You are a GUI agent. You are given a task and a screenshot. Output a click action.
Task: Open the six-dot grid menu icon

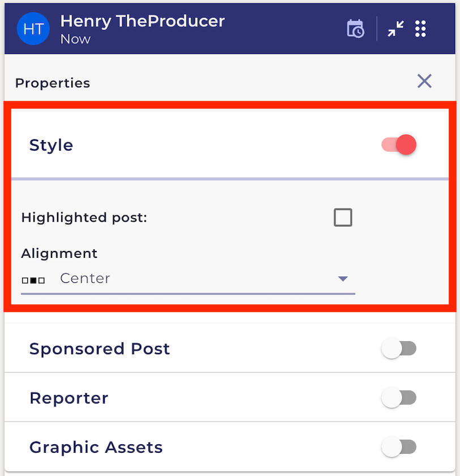420,29
